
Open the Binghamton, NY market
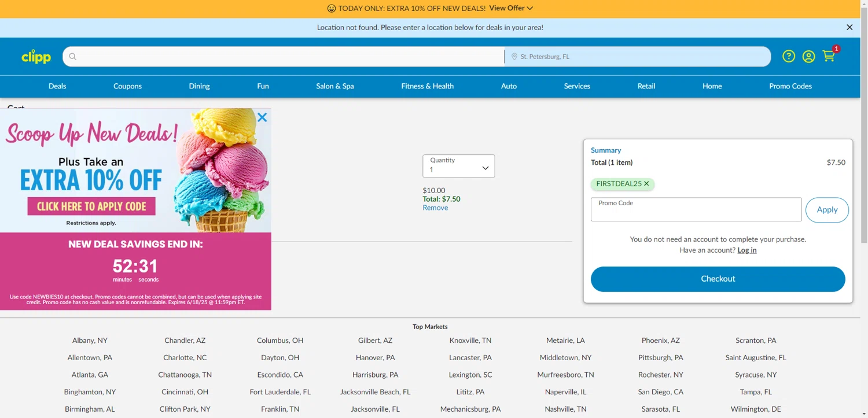90,392
